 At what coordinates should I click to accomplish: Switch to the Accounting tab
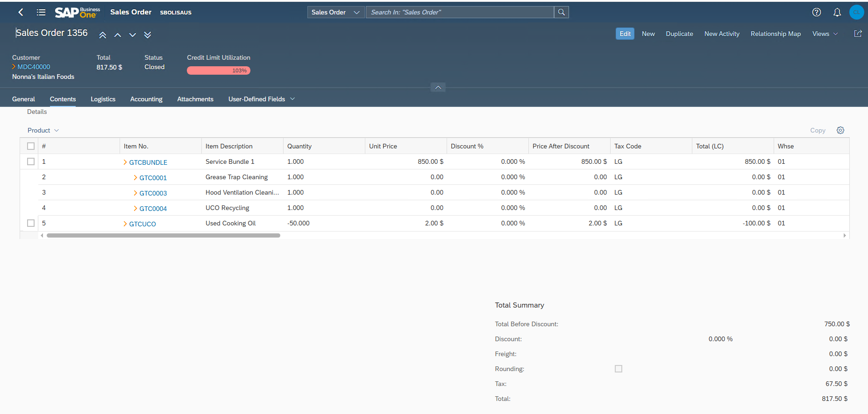146,99
